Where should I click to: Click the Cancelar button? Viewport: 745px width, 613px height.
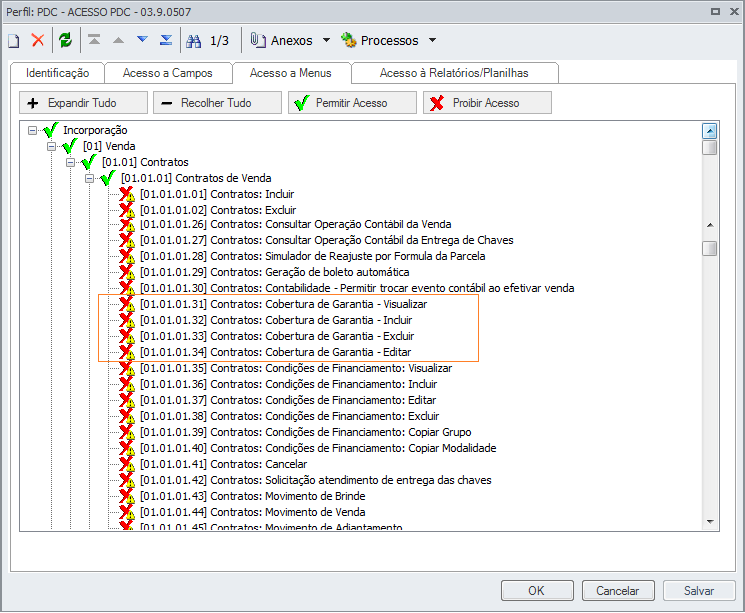pyautogui.click(x=618, y=591)
